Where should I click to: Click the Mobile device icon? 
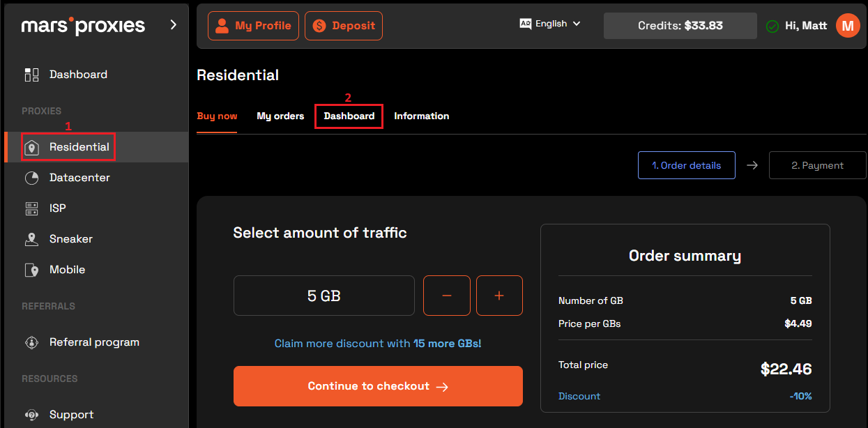coord(31,270)
